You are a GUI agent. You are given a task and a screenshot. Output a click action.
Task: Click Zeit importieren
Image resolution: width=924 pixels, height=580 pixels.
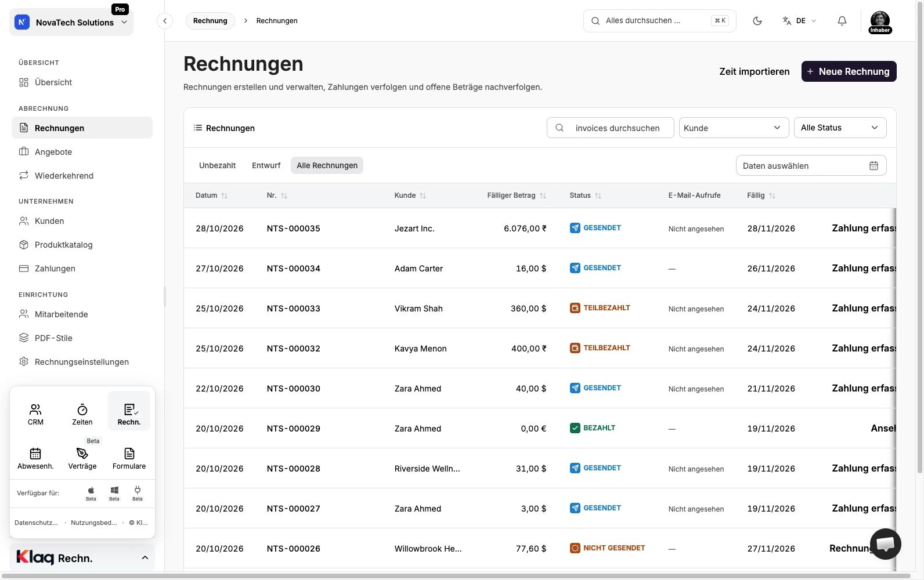[x=755, y=71]
